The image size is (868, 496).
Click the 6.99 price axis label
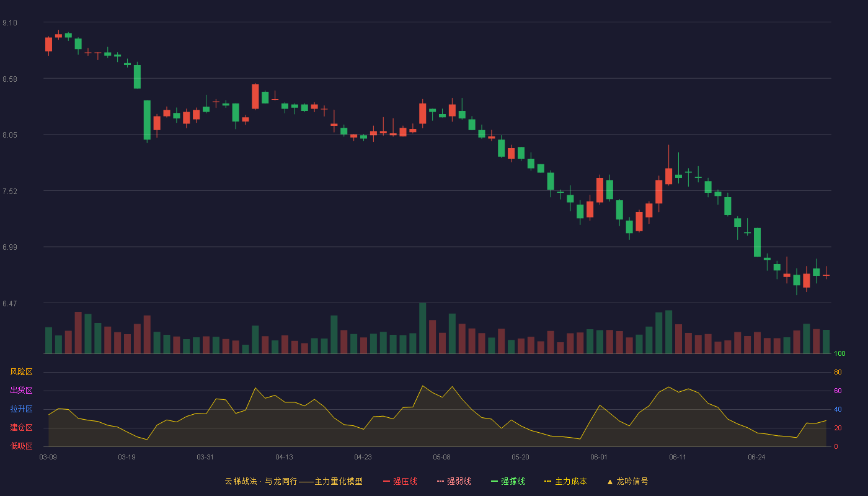pos(10,247)
